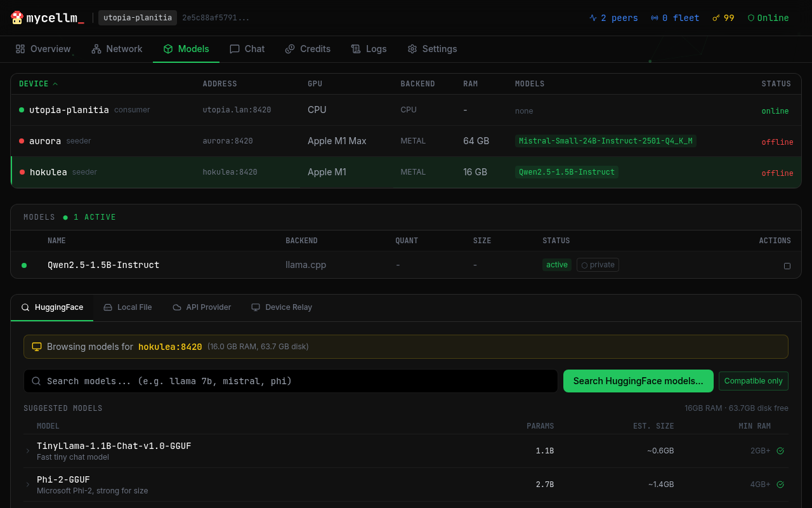Screen dimensions: 812x508
Task: Toggle Compatible only filter
Action: coord(753,380)
